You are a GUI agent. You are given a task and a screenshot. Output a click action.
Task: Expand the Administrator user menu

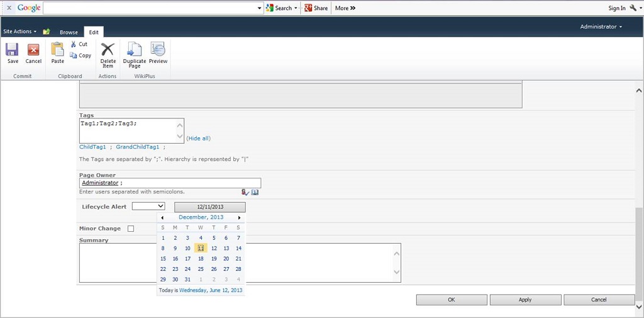[601, 27]
